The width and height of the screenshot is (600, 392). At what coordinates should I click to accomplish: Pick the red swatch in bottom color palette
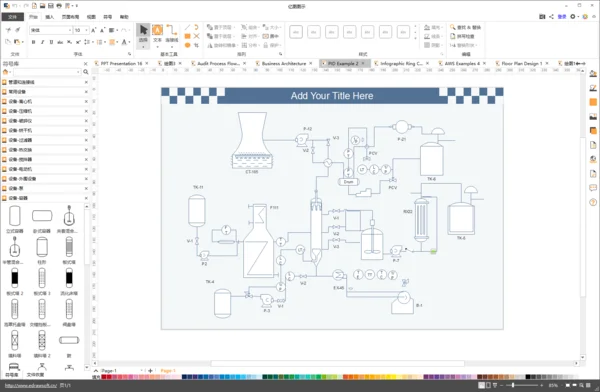point(104,377)
